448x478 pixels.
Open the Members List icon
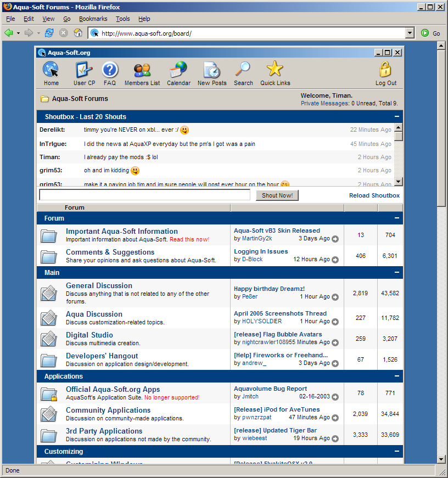142,70
